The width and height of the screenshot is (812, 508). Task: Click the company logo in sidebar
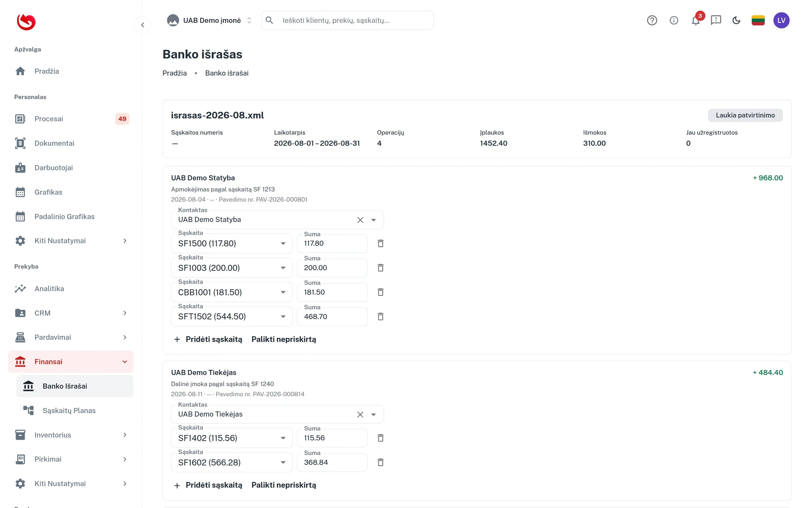coord(26,22)
